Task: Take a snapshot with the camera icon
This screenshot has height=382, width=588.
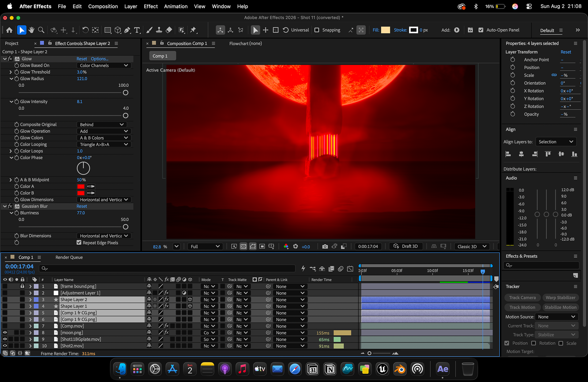Action: click(325, 247)
